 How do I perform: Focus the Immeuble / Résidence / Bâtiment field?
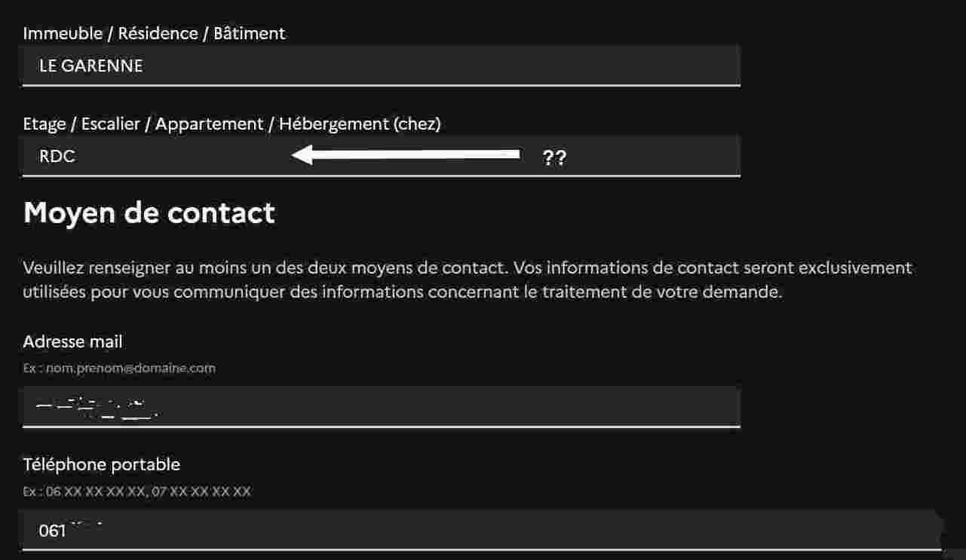pyautogui.click(x=381, y=66)
